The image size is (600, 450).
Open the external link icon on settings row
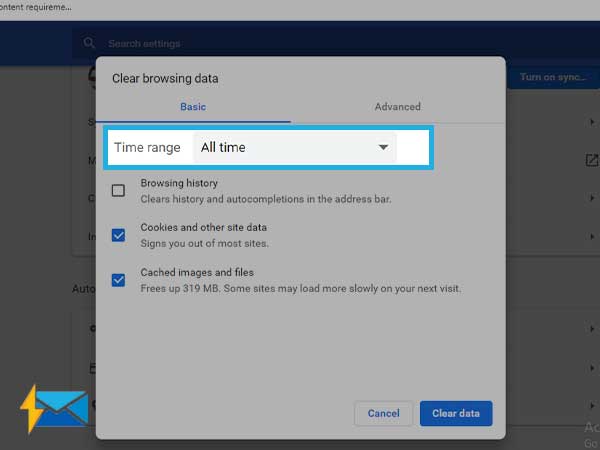tap(592, 160)
